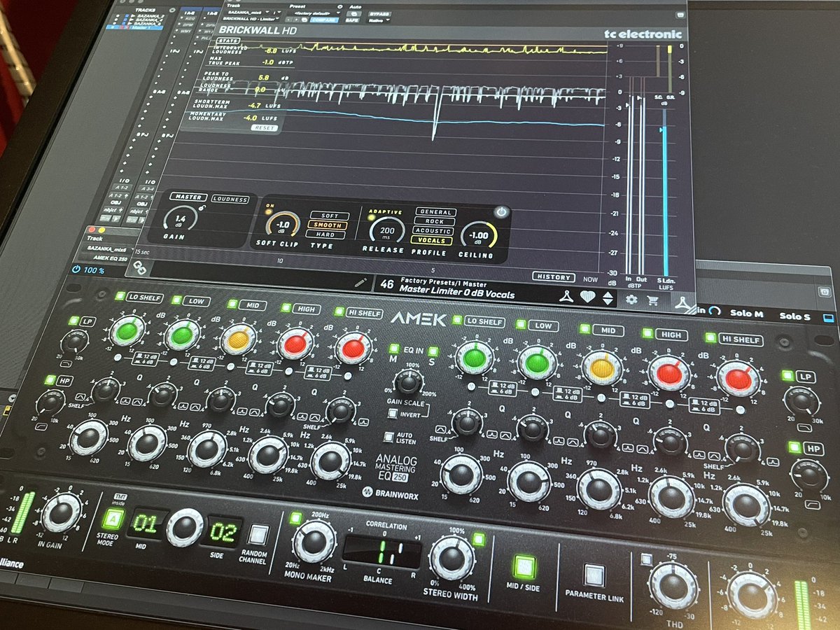Select SMOOTH clip type

[328, 226]
